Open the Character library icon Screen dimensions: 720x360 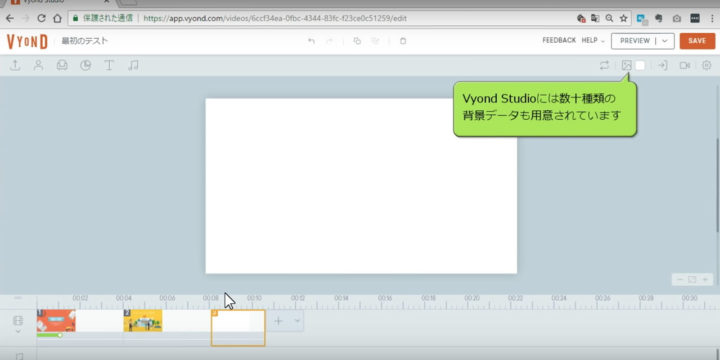tap(39, 65)
